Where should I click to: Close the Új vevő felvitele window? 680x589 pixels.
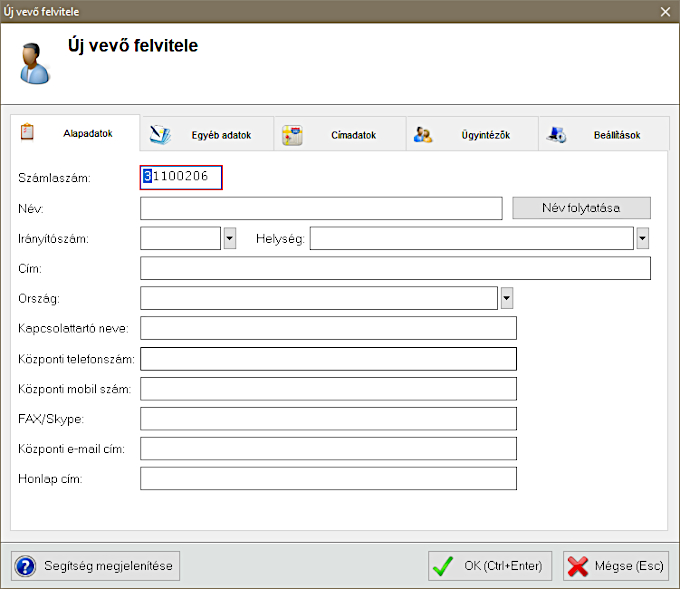[x=666, y=11]
